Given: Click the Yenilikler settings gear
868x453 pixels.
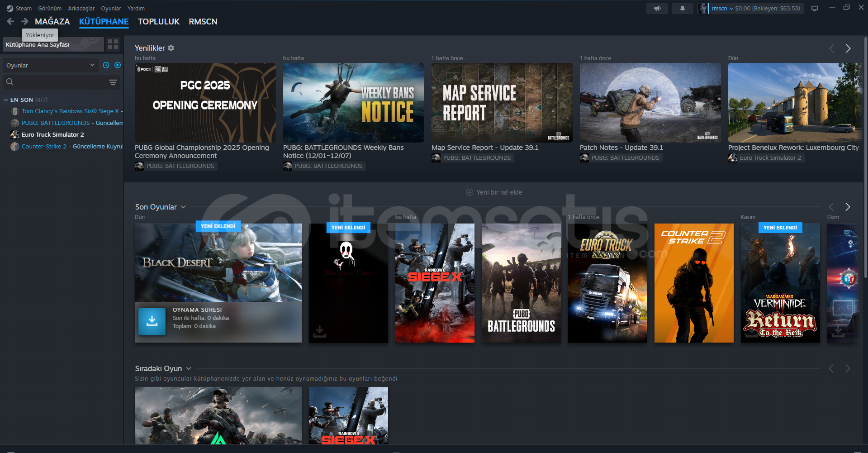Looking at the screenshot, I should tap(171, 48).
